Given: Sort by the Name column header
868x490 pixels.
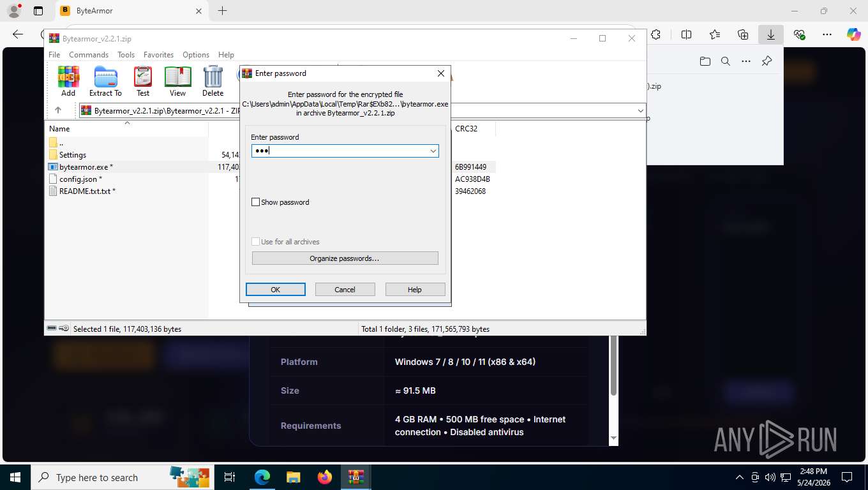Looking at the screenshot, I should click(x=126, y=129).
